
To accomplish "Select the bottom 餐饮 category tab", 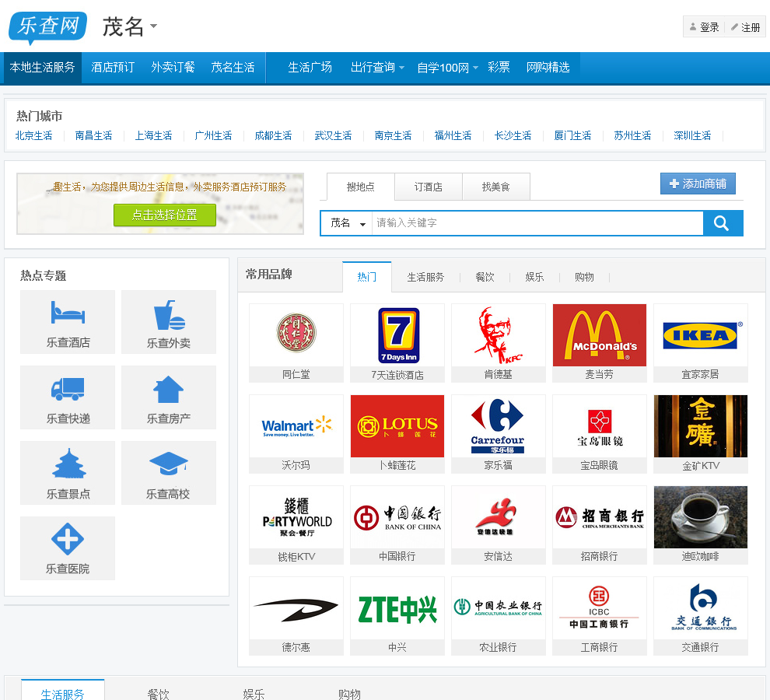I will 158,693.
